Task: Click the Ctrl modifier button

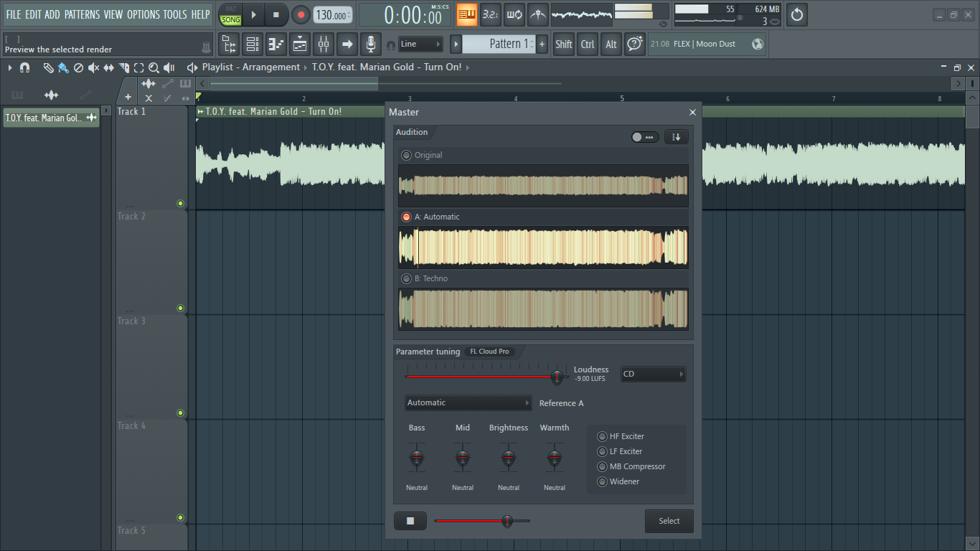Action: coord(588,44)
